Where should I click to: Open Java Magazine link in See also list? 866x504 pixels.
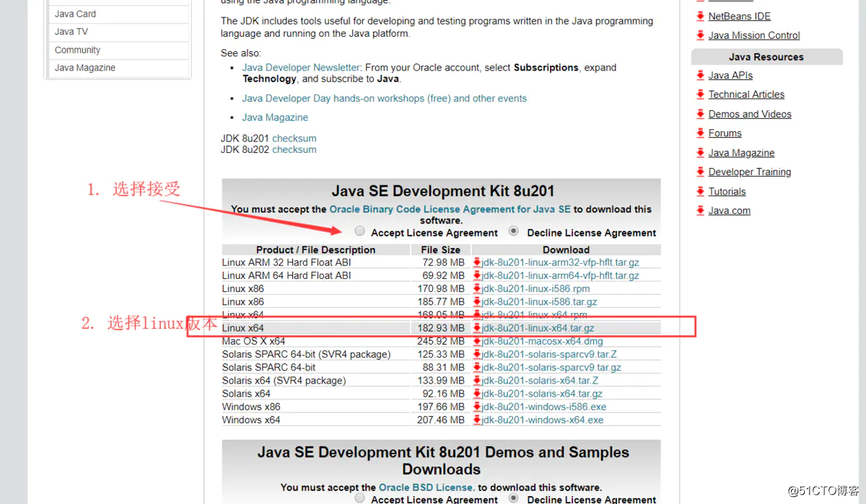[x=275, y=117]
